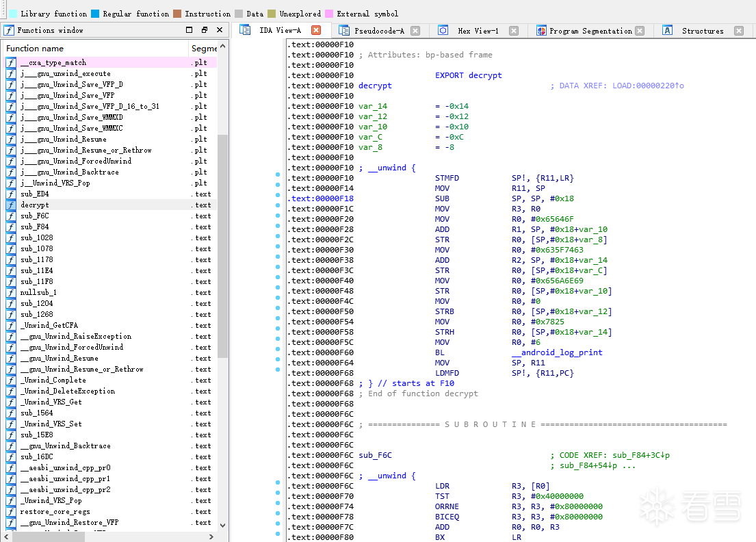Switch to the Pseudocode-A tab
This screenshot has width=756, height=542.
pos(379,31)
